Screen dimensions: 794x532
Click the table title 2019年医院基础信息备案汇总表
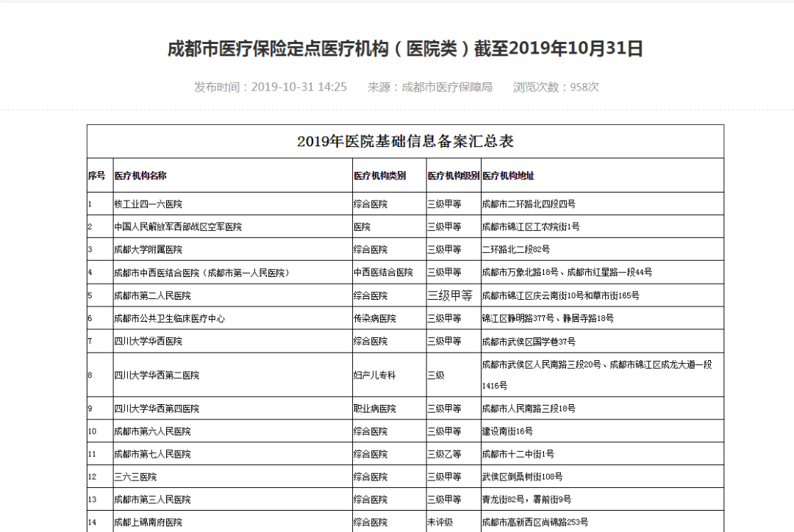(x=405, y=141)
